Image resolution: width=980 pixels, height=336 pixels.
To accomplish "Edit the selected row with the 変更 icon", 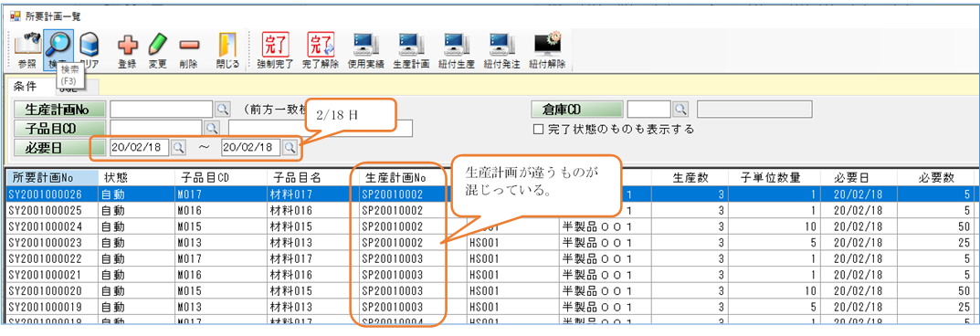I will 157,49.
